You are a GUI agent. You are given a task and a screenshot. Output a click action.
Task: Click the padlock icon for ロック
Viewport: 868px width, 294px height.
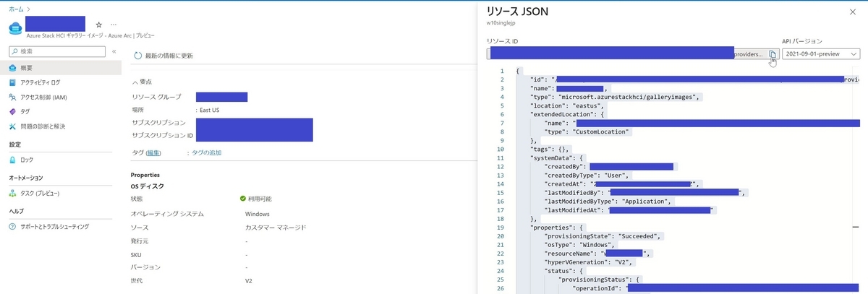click(x=12, y=160)
